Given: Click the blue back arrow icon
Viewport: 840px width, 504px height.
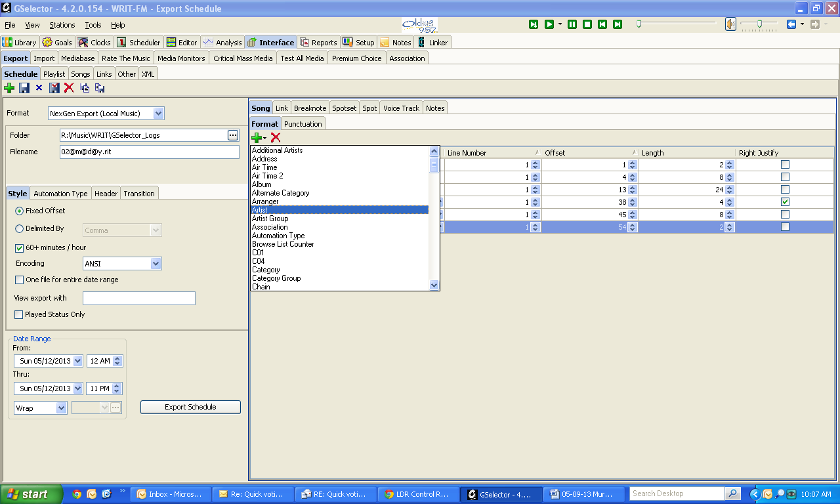Looking at the screenshot, I should tap(791, 24).
